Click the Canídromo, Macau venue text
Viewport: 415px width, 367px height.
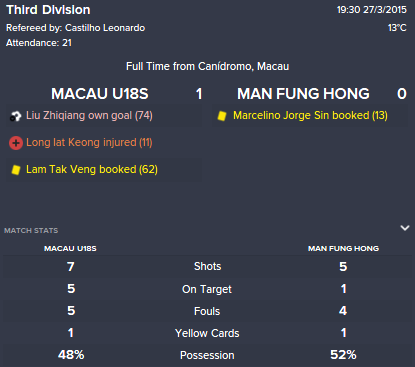244,66
